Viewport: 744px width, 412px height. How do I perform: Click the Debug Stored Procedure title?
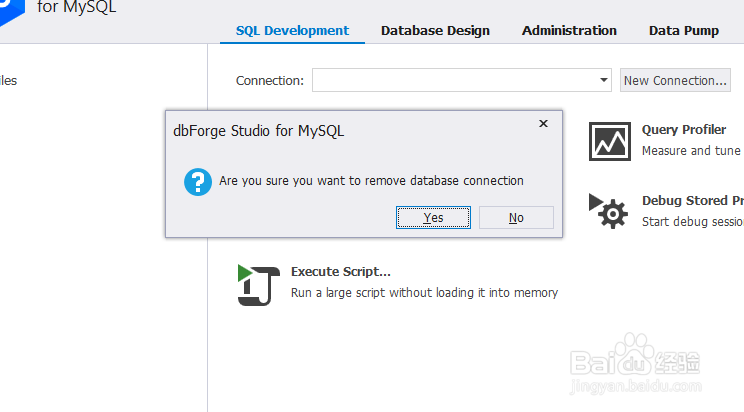(x=693, y=201)
